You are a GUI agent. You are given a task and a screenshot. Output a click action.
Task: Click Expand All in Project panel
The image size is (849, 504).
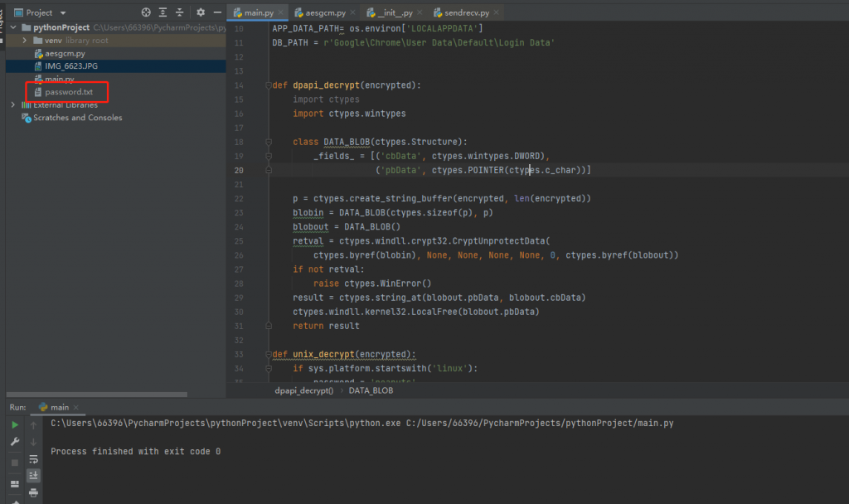tap(164, 12)
